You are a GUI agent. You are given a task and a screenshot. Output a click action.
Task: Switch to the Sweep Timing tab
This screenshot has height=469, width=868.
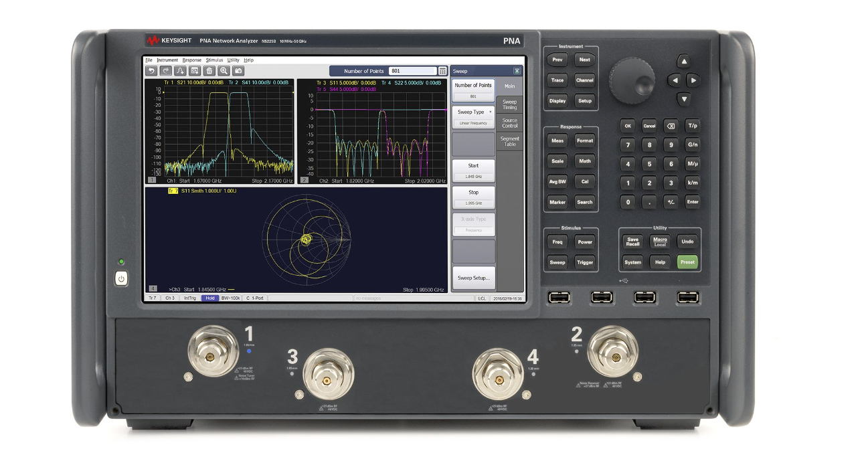pos(509,104)
